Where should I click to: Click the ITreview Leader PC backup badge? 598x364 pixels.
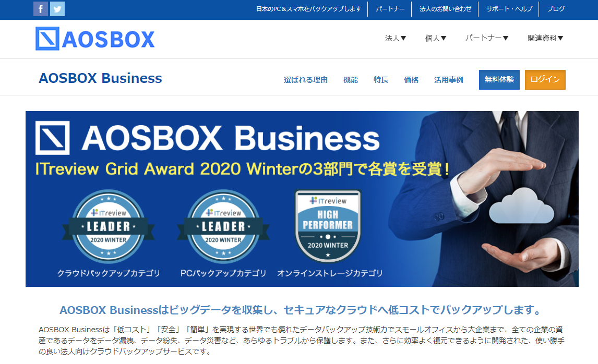[223, 226]
